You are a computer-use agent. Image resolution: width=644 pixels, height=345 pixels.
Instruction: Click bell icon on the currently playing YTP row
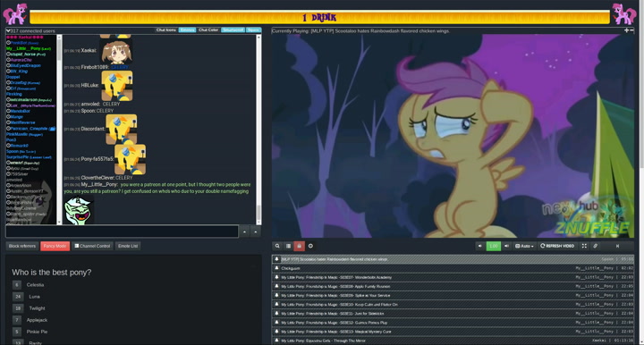276,259
